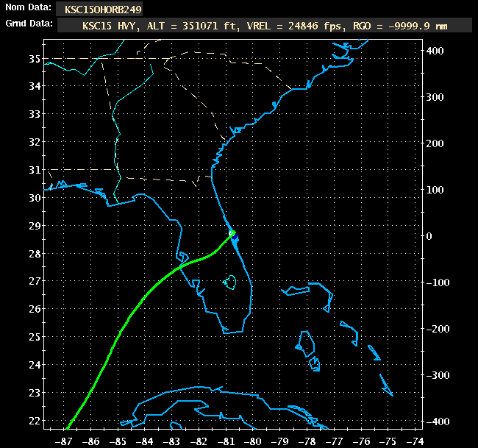The height and width of the screenshot is (448, 478).
Task: Click latitude label 24 on left axis
Action: [x=35, y=365]
